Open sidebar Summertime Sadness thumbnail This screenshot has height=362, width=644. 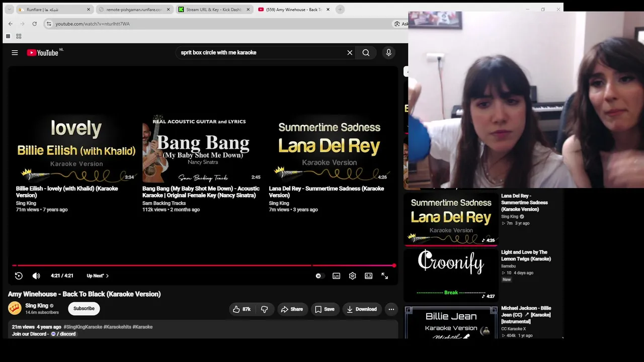[451, 219]
